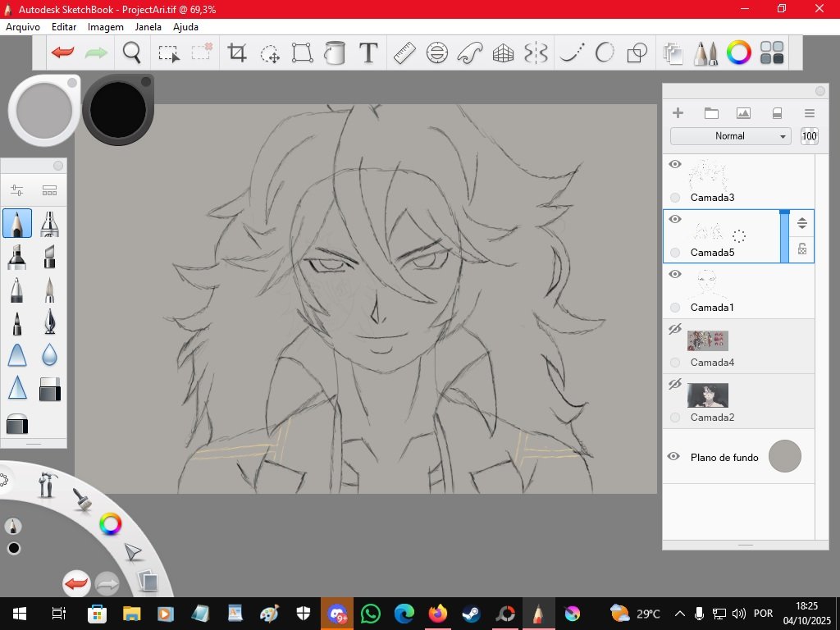Clear the current layer eraser button

(777, 113)
